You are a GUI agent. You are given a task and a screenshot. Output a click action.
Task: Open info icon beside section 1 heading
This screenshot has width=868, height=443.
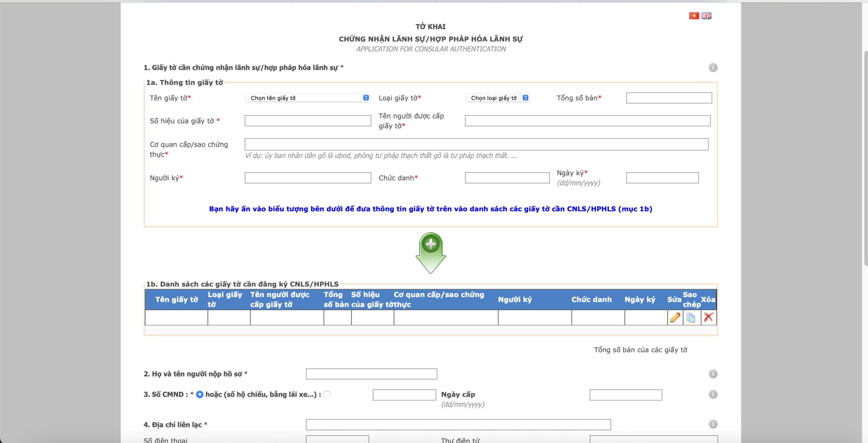713,68
